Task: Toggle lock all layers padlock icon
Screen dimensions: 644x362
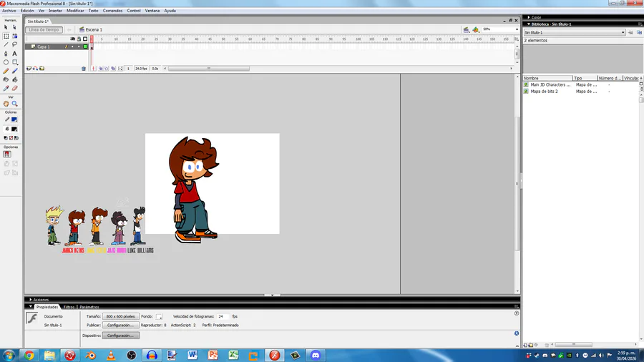Action: 79,39
